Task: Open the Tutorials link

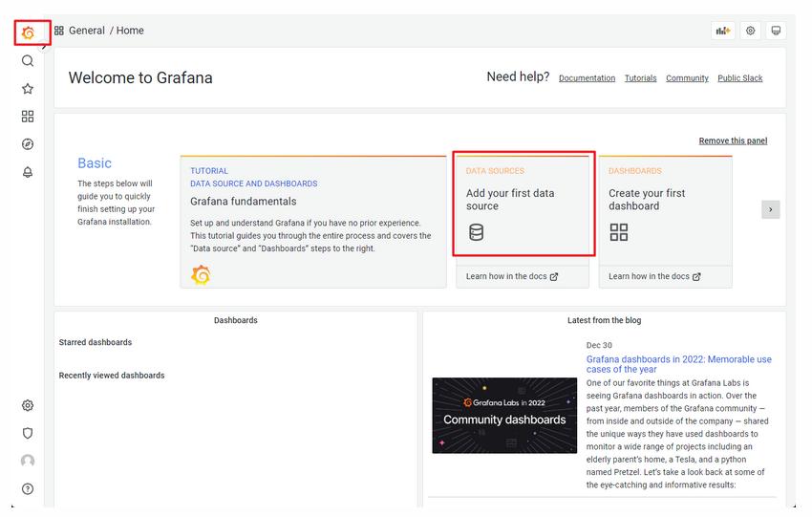Action: 640,78
